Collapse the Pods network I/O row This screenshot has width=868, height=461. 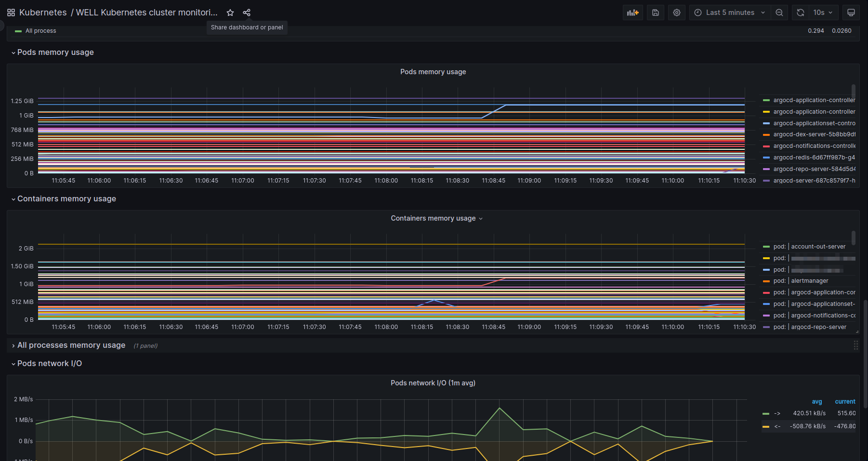49,364
